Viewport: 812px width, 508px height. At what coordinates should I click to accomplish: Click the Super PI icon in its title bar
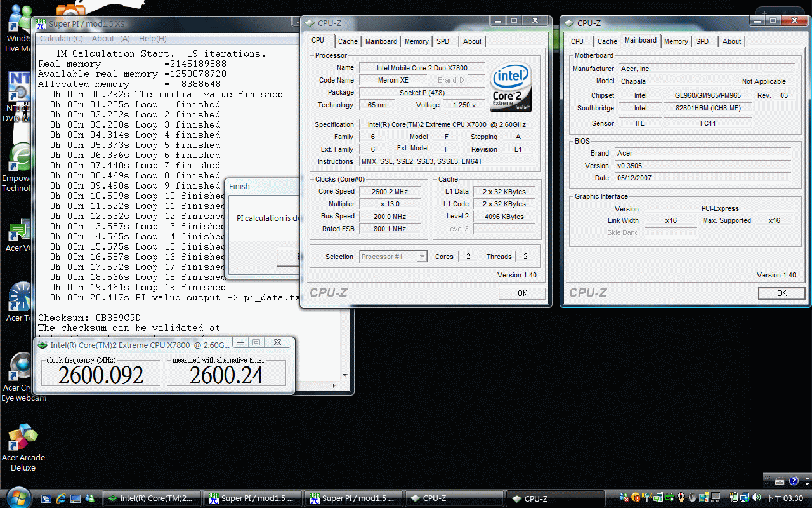click(41, 24)
